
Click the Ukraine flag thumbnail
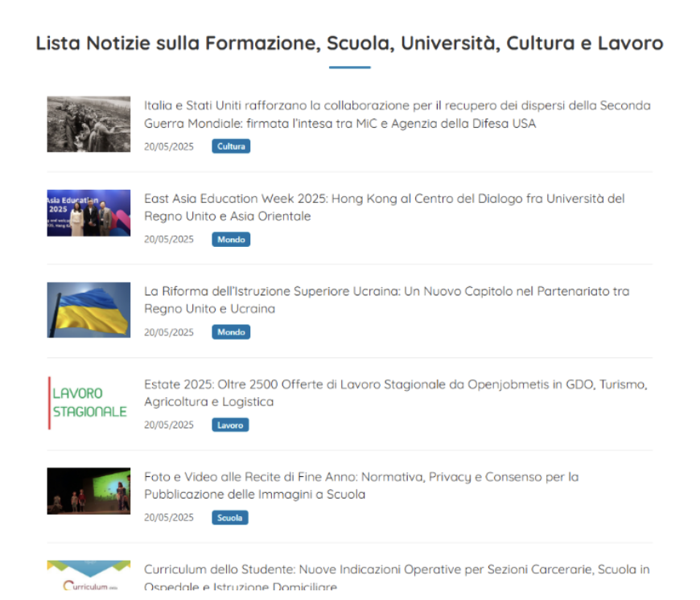click(x=89, y=309)
